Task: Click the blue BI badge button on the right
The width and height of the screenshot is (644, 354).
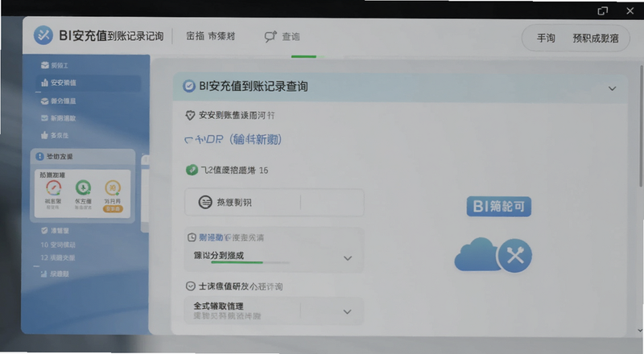Action: [x=498, y=206]
